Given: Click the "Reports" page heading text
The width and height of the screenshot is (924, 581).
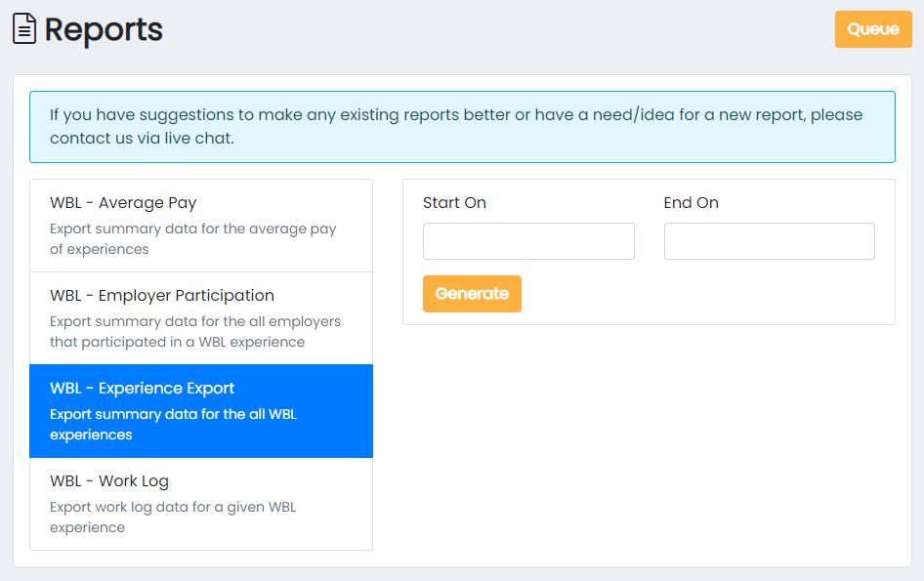Looking at the screenshot, I should coord(104,30).
